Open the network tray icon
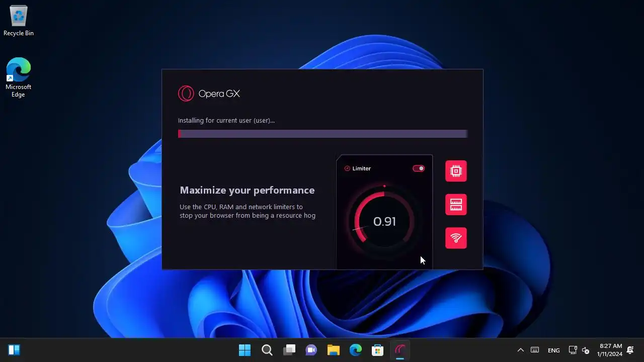Screen dimensions: 644x362 click(573, 350)
